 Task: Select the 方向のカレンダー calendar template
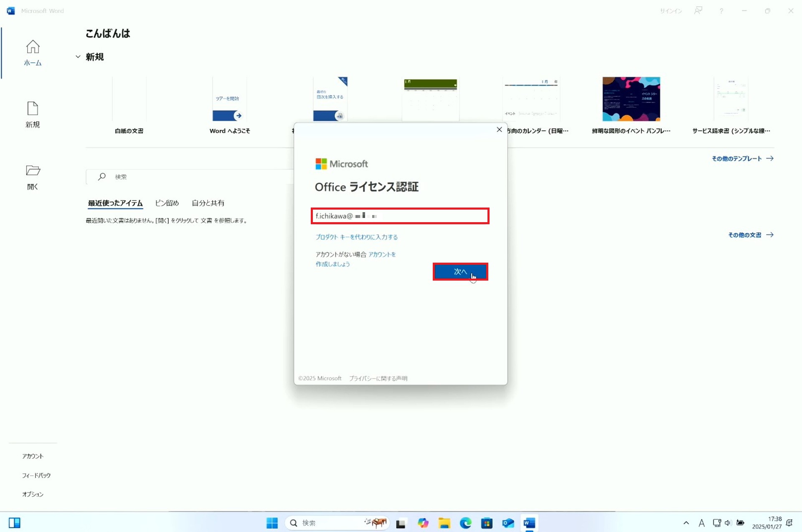pos(531,105)
